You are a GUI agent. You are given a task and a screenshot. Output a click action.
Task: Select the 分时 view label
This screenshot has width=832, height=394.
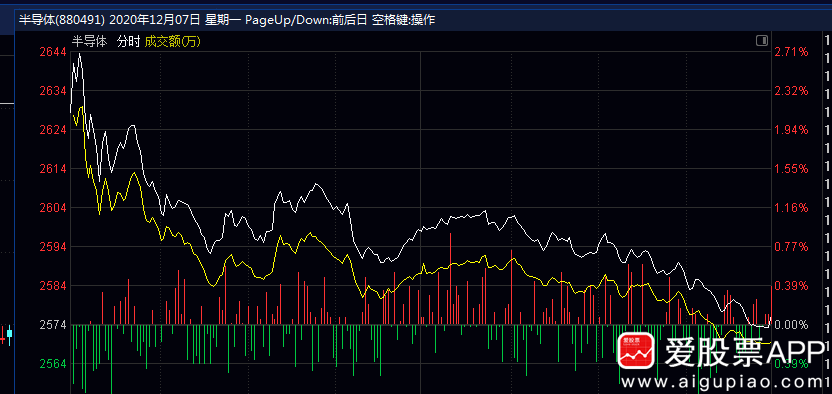128,41
